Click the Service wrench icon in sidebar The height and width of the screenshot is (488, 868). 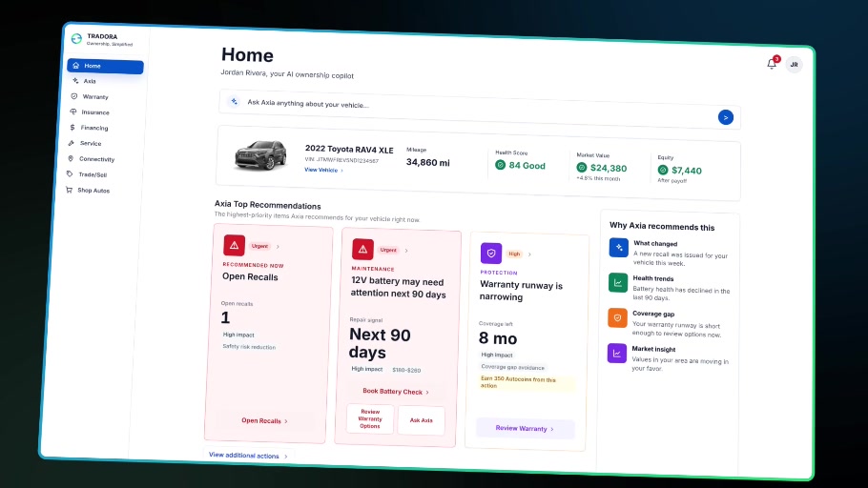tap(71, 143)
